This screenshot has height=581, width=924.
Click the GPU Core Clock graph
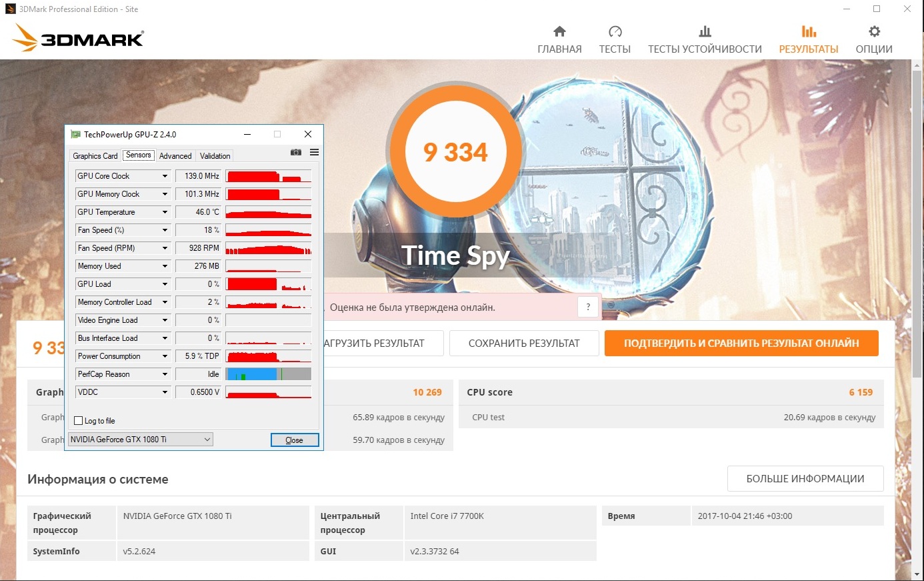[269, 176]
